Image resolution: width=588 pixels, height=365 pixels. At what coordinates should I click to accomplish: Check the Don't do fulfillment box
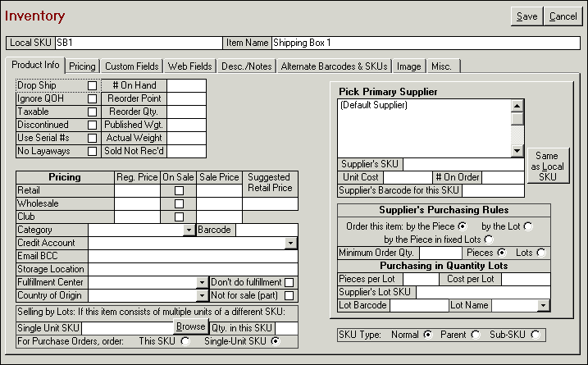289,282
